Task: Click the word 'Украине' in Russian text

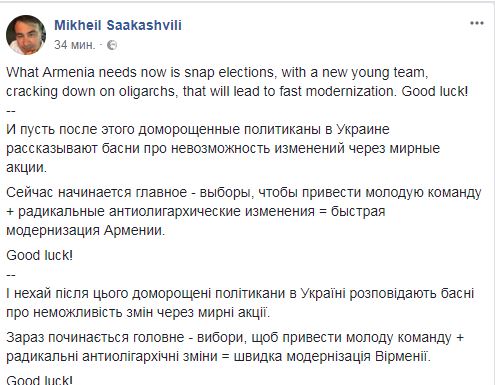Action: 363,129
